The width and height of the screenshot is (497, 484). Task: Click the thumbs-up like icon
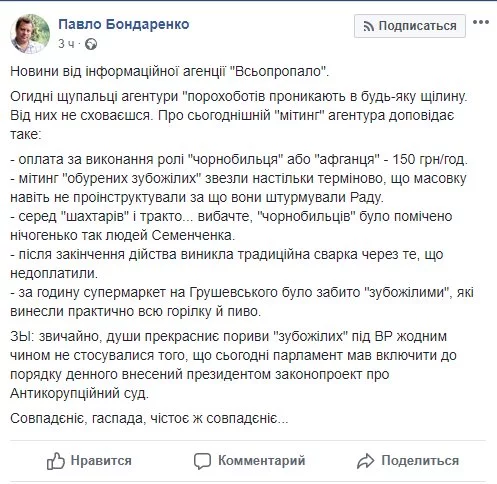[x=55, y=461]
